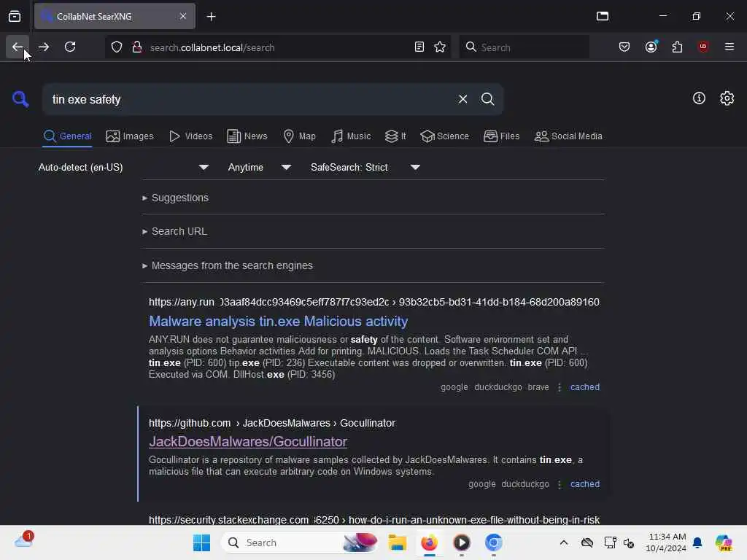This screenshot has width=747, height=560.
Task: Open the any.run result URL line
Action: (x=374, y=302)
